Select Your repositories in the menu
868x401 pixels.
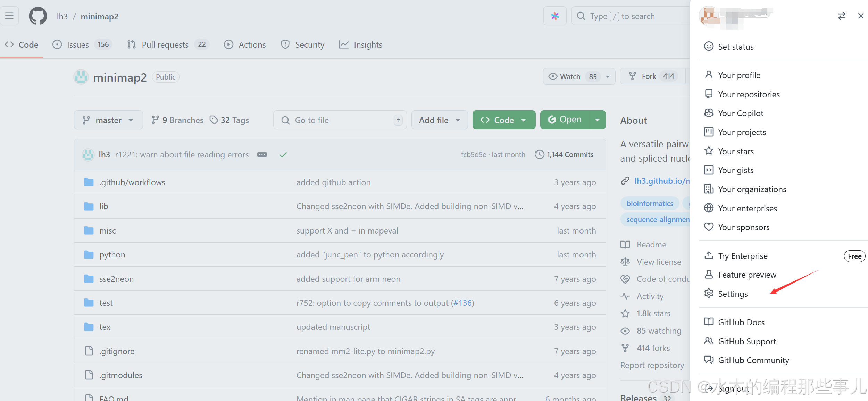point(749,95)
